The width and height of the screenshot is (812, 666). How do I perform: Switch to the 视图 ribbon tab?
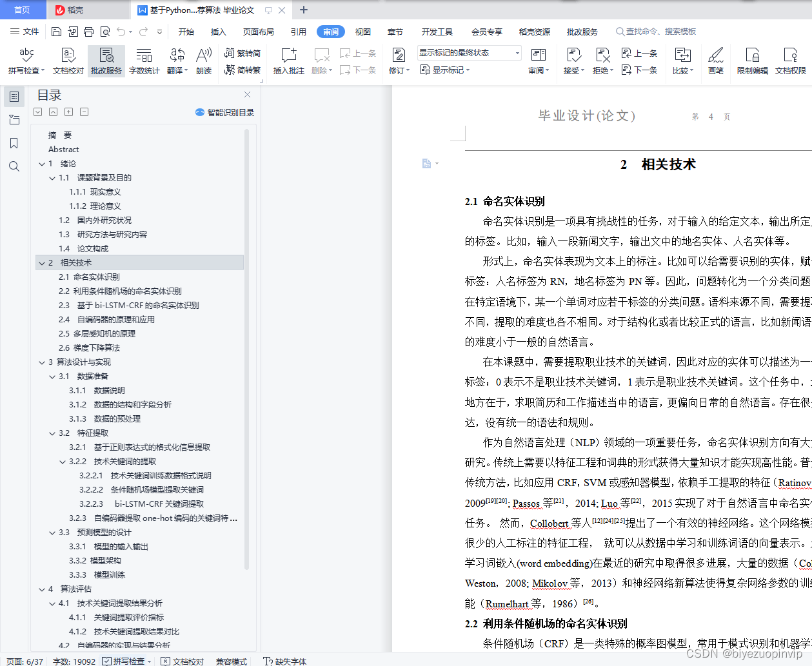(x=363, y=32)
